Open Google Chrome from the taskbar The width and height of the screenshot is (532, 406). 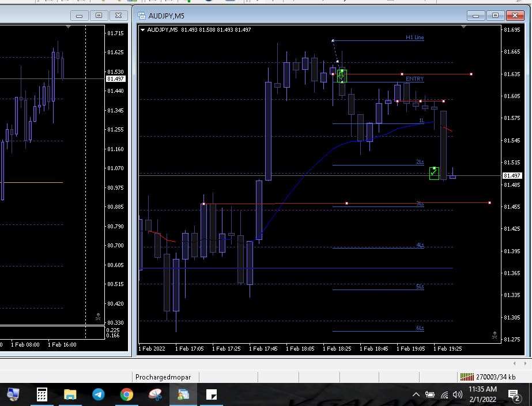(127, 394)
